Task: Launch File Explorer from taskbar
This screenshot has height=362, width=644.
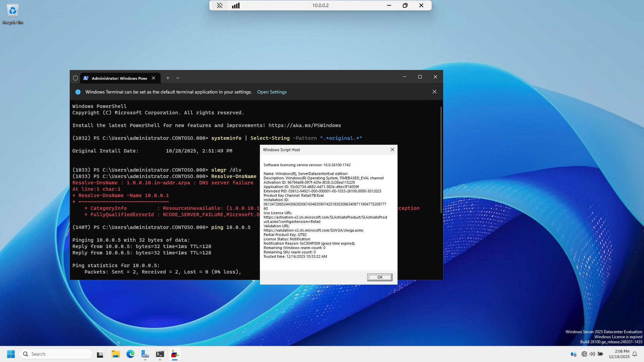Action: 116,354
